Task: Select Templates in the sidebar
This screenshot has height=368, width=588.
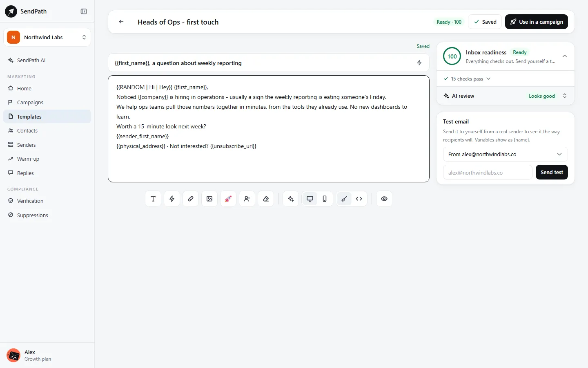Action: (47, 117)
